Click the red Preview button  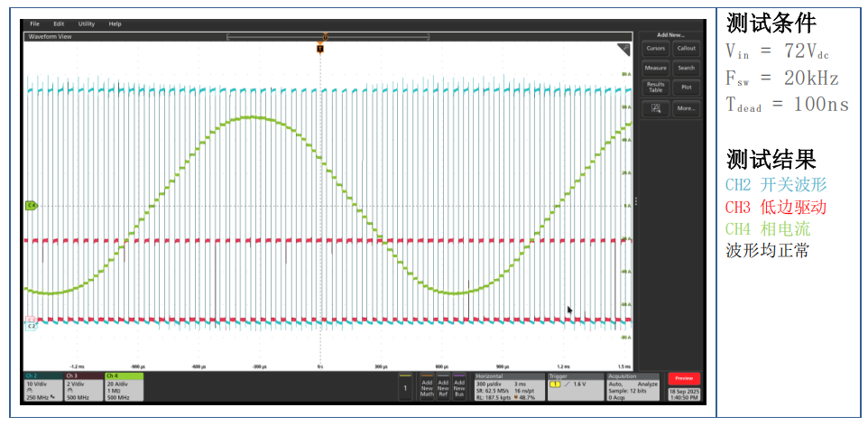(x=684, y=378)
